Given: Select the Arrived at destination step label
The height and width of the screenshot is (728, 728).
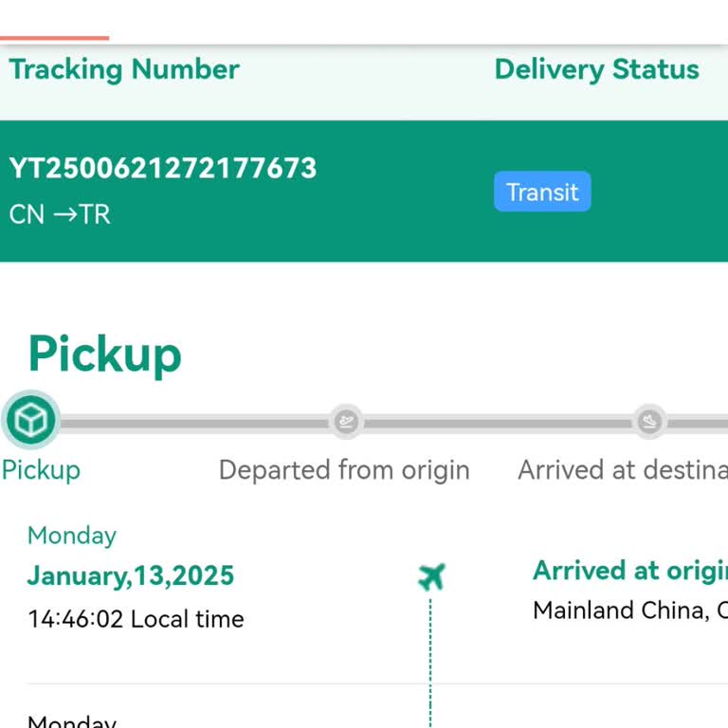Looking at the screenshot, I should (622, 470).
